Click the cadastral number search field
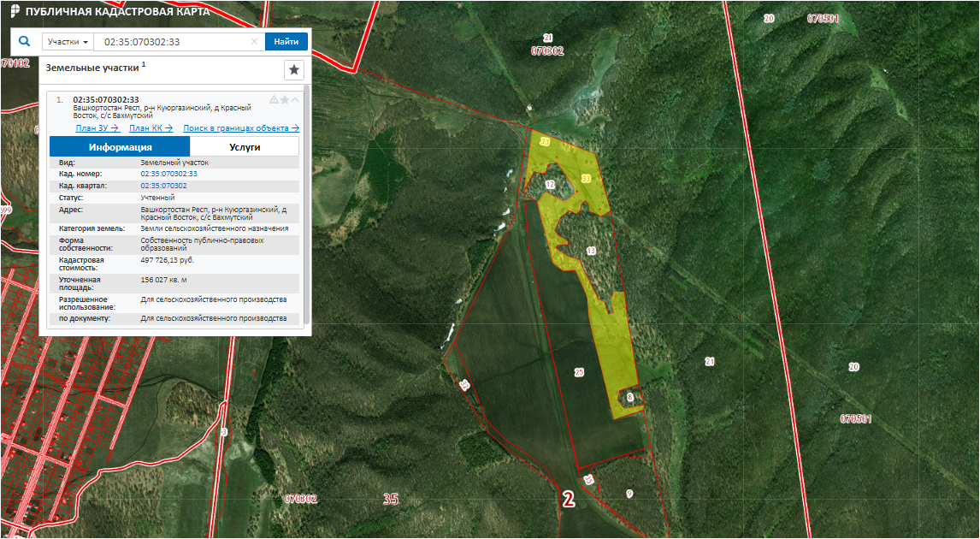Screen dimensions: 980x539 point(171,42)
